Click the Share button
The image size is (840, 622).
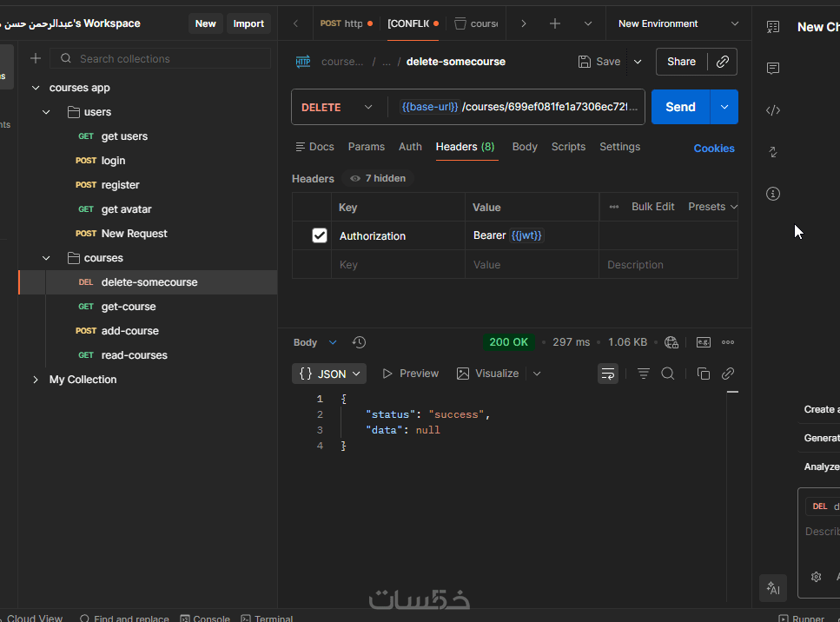681,62
